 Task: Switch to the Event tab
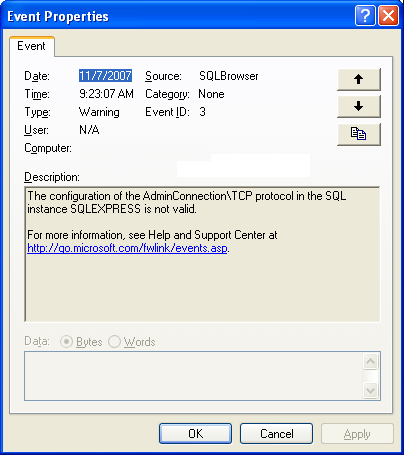(x=31, y=46)
